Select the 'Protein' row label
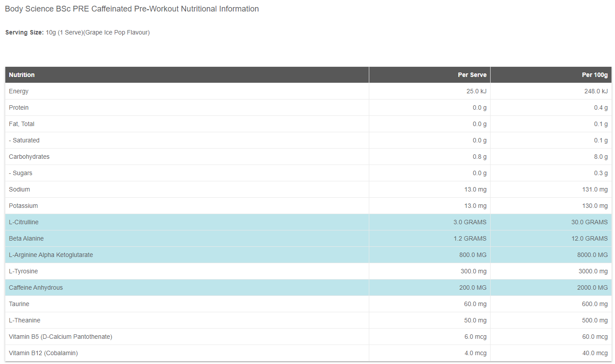This screenshot has height=364, width=615. pos(19,107)
